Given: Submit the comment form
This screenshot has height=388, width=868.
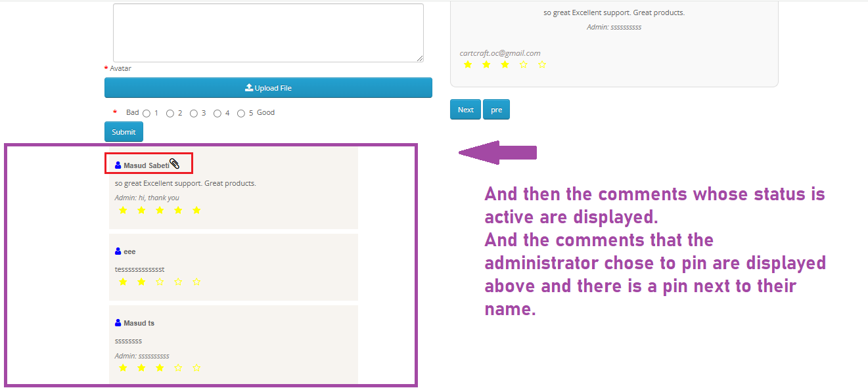Looking at the screenshot, I should point(124,132).
